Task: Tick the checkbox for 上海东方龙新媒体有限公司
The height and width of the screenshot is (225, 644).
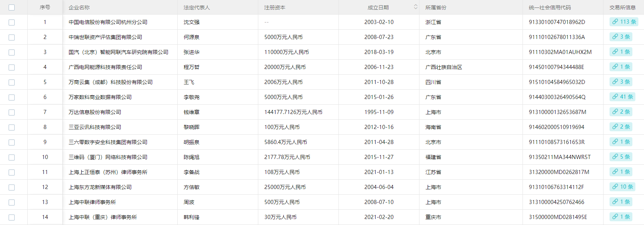Action: coord(12,187)
